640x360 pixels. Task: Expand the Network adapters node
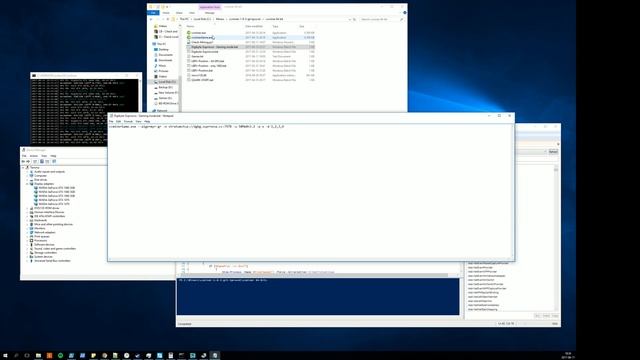click(x=27, y=232)
